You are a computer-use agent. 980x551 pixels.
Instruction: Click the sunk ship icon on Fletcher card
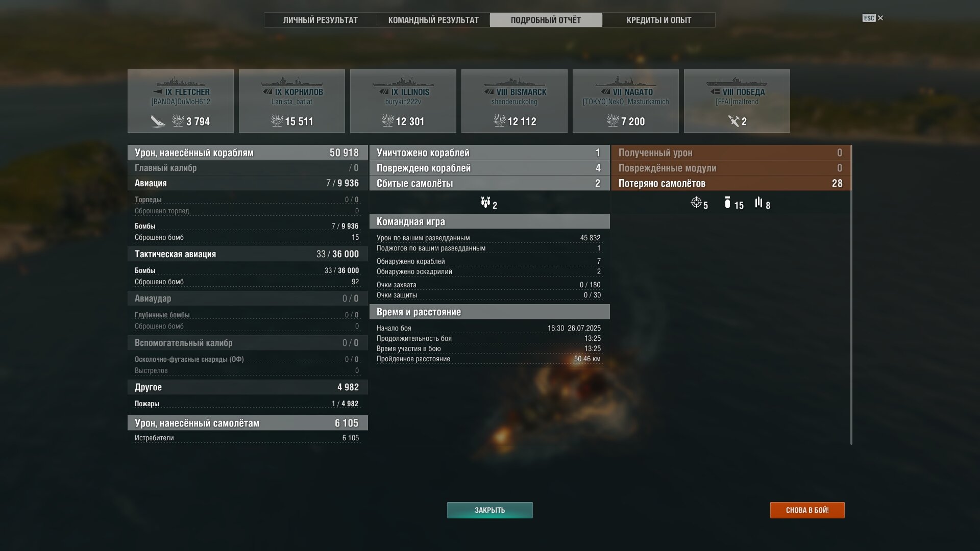[158, 121]
